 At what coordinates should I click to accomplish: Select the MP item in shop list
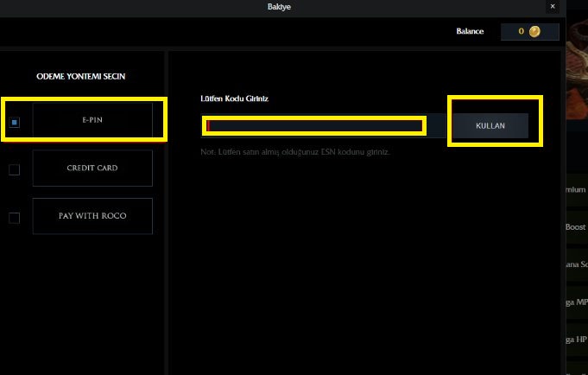[x=576, y=302]
